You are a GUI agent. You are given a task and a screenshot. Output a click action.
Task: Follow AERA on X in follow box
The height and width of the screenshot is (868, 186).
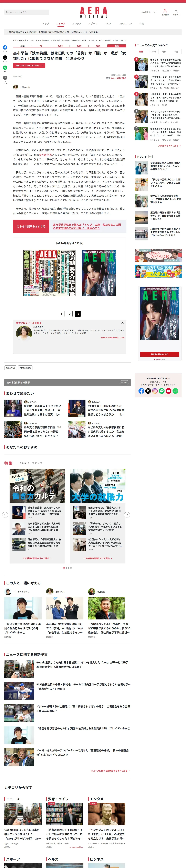[x=148, y=391]
